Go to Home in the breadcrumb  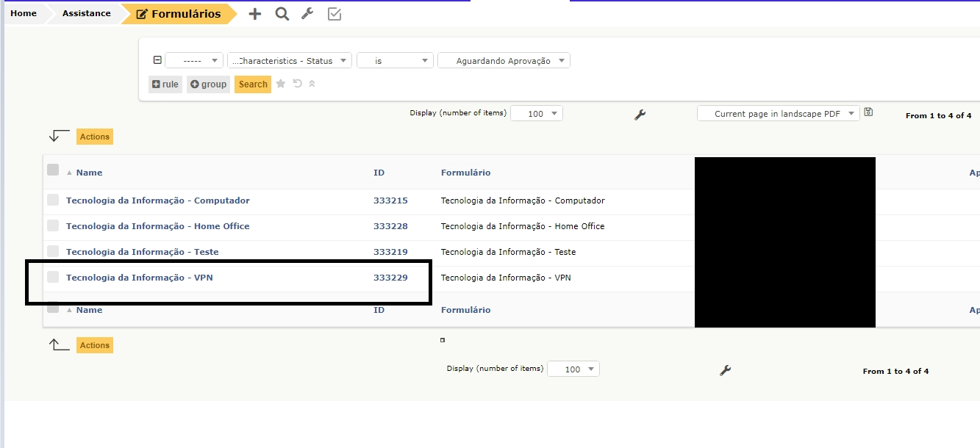pyautogui.click(x=23, y=12)
